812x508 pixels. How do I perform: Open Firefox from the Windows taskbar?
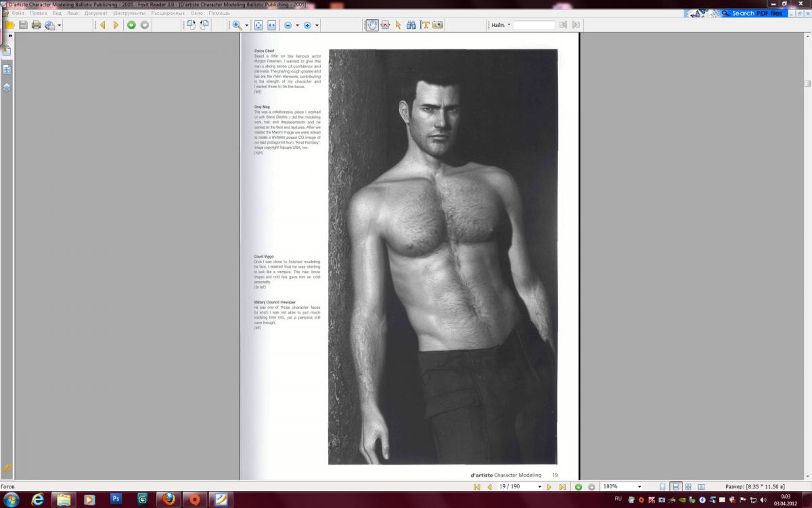[x=168, y=499]
